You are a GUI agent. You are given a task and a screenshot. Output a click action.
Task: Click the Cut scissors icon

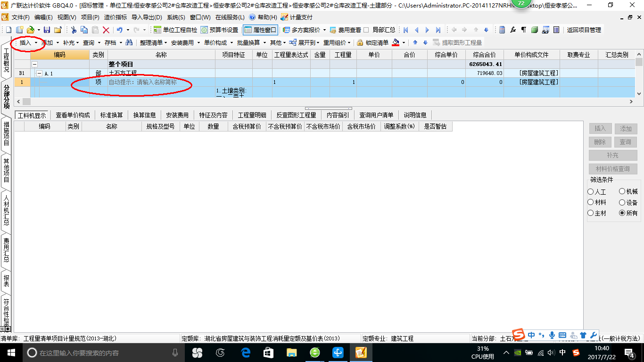pyautogui.click(x=74, y=30)
